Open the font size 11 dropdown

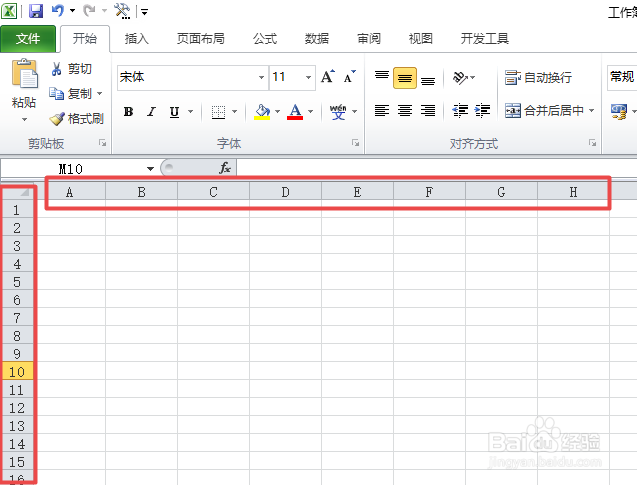tap(308, 77)
